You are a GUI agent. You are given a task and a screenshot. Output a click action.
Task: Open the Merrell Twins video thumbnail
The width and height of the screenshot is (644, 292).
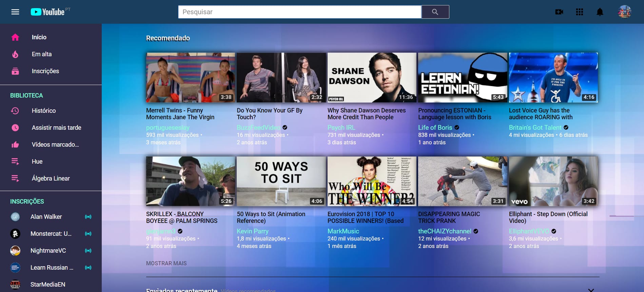click(x=191, y=77)
